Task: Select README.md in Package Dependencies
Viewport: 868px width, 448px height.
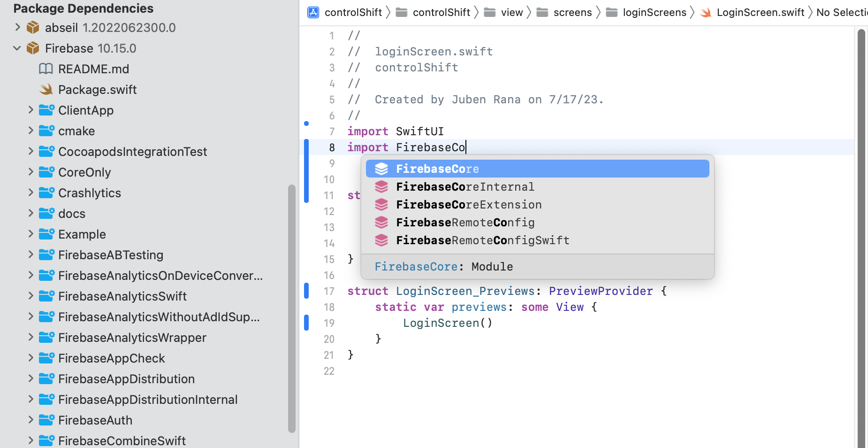Action: [x=93, y=69]
